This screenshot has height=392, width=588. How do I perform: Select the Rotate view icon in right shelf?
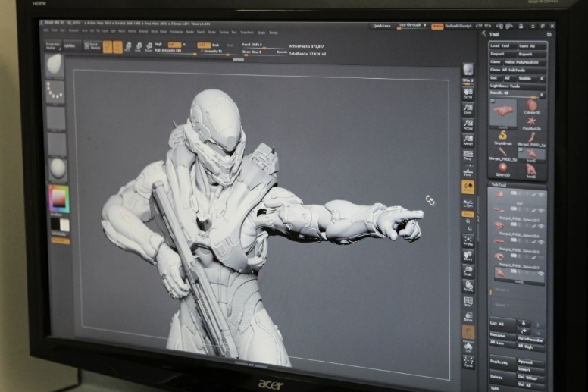click(x=468, y=287)
